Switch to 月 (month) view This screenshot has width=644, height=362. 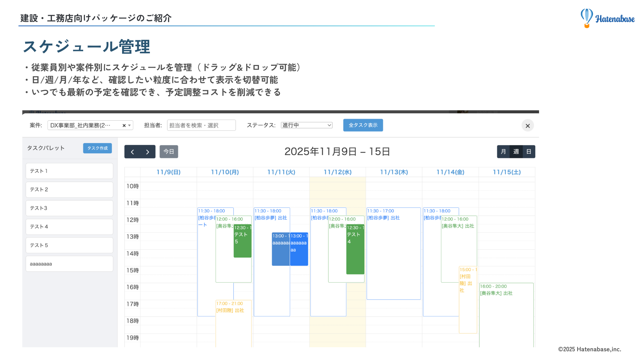coord(503,152)
